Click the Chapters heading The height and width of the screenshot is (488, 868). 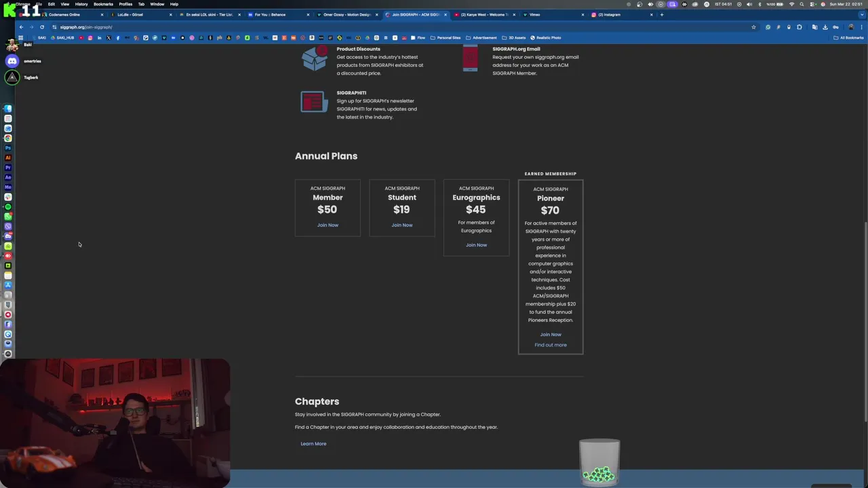click(317, 401)
